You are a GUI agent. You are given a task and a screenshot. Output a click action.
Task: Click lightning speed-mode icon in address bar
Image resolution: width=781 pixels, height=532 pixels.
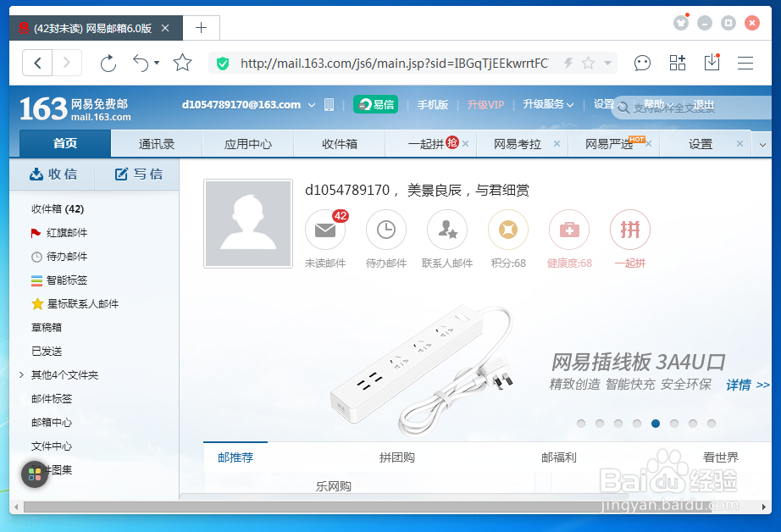[568, 63]
